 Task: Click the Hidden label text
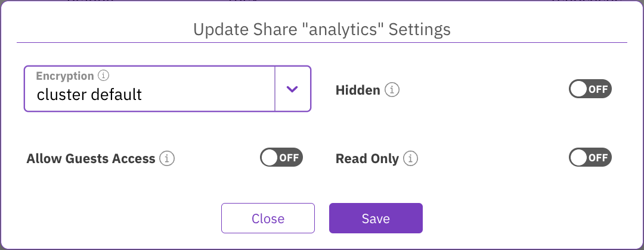click(x=358, y=90)
